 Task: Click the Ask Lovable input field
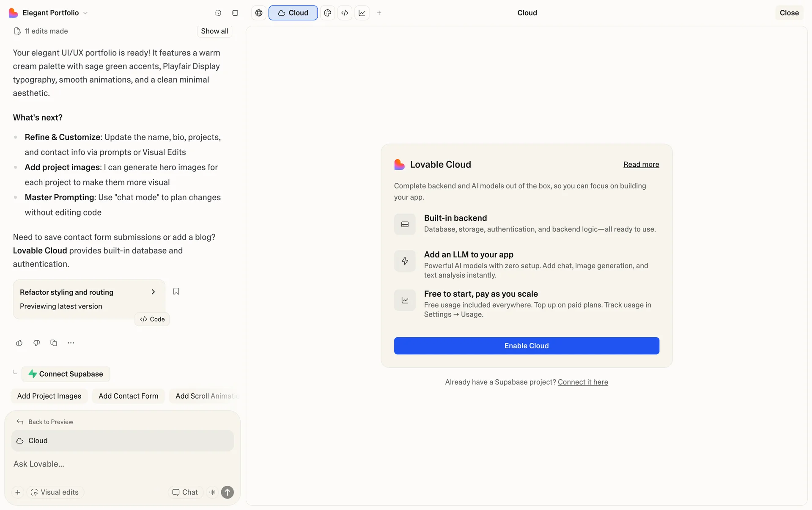[123, 464]
